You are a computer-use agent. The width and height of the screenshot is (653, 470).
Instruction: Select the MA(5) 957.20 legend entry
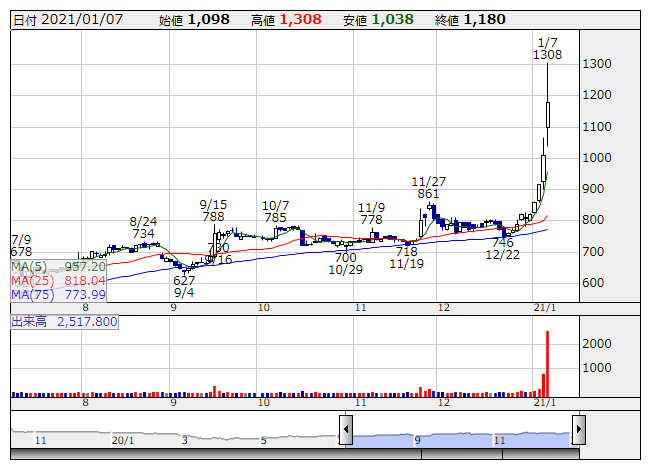tap(58, 268)
